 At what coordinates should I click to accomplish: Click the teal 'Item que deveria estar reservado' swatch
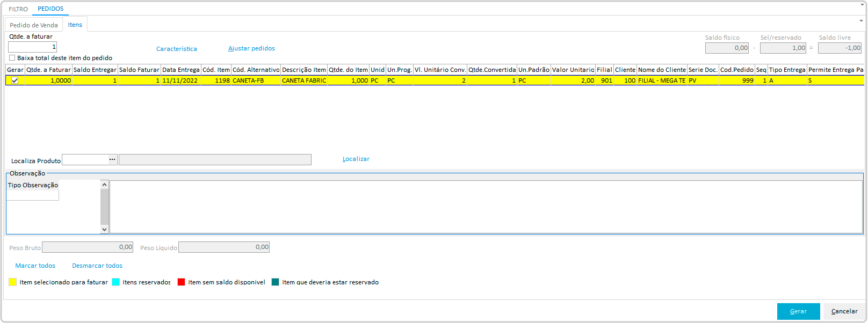click(276, 282)
